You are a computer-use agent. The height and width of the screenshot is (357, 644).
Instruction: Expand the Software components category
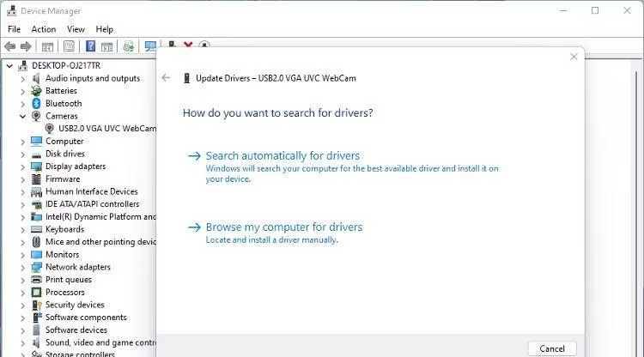pyautogui.click(x=22, y=318)
